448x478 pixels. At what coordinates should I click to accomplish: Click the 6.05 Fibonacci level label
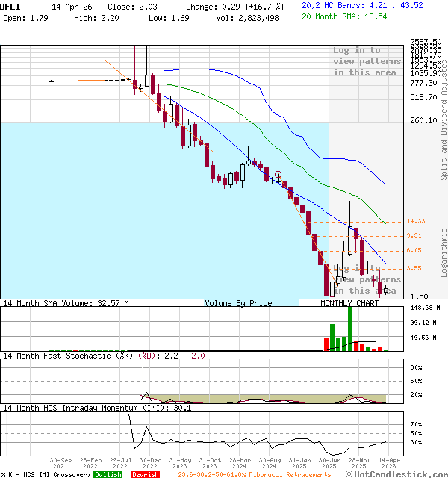point(414,251)
